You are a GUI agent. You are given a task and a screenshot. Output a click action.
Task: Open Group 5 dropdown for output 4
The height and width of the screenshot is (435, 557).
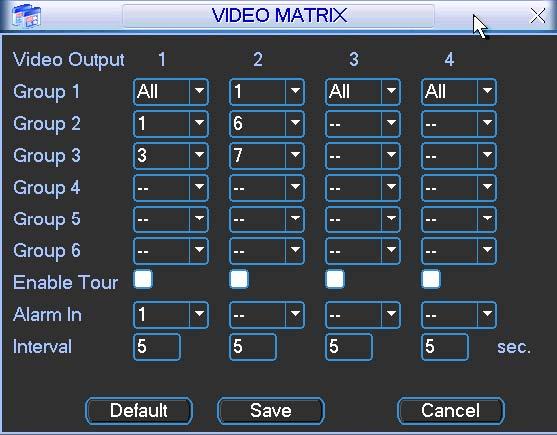tap(459, 219)
